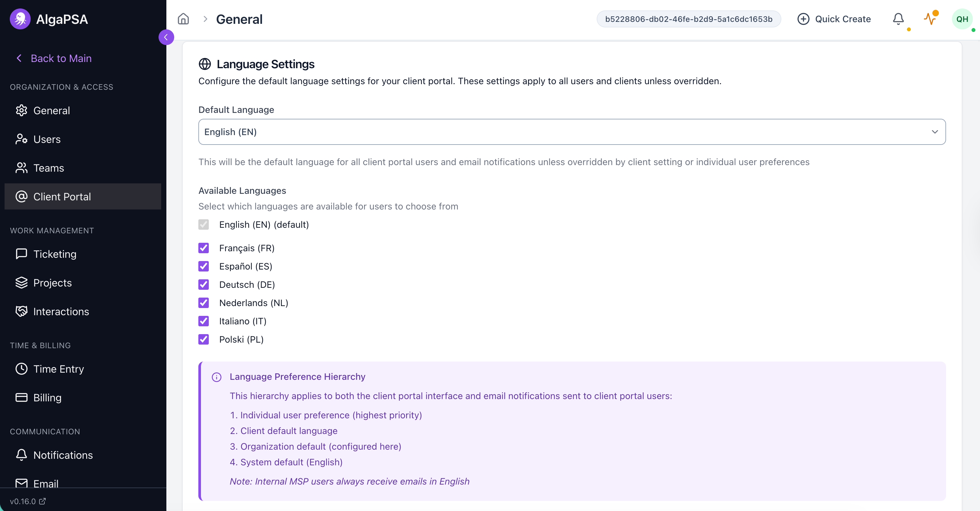Open the Billing section
980x511 pixels.
47,397
